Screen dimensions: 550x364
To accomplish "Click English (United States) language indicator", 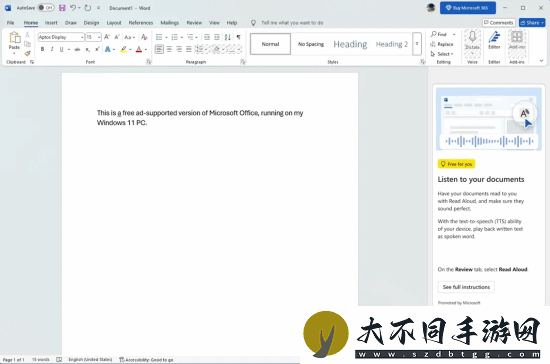I will 90,359.
